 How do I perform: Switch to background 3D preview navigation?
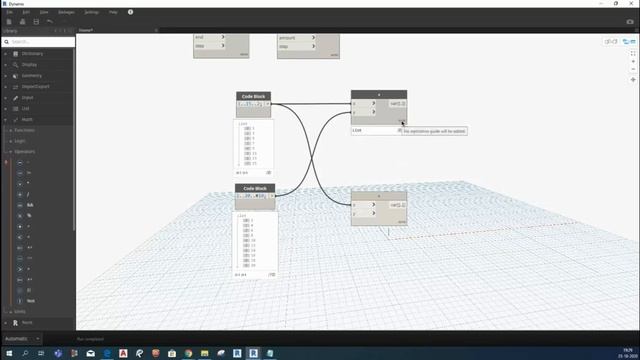[x=611, y=41]
